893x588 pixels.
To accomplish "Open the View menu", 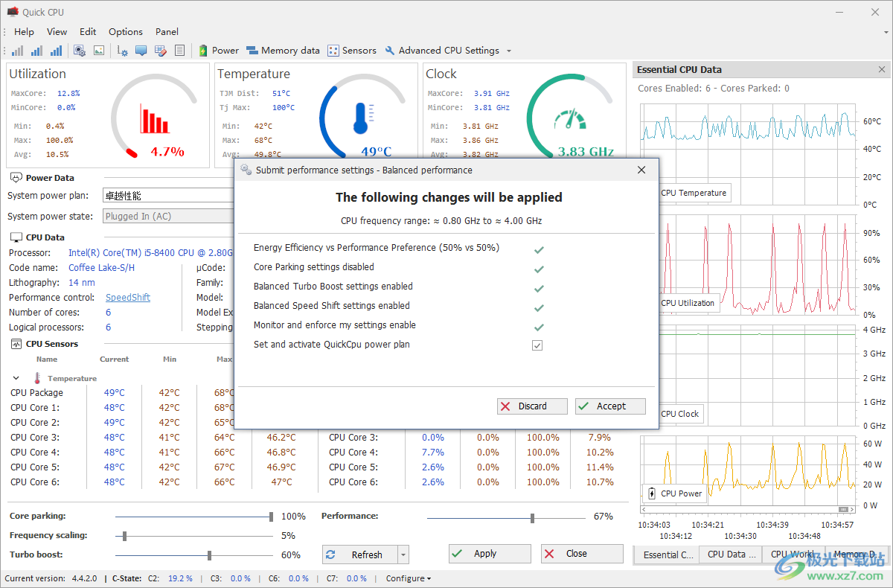I will click(57, 31).
